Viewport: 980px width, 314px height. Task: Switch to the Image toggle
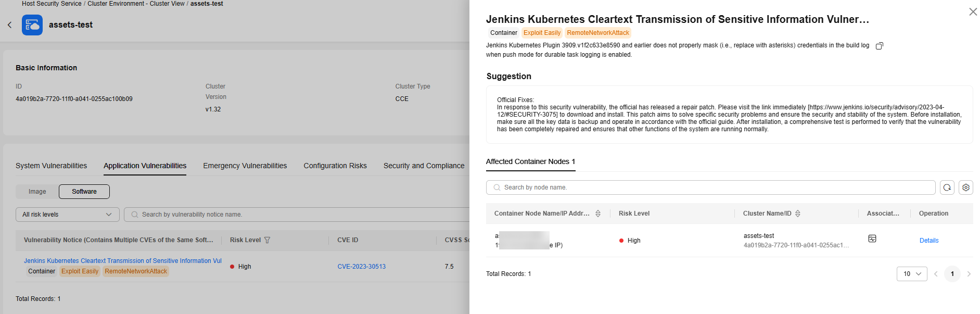pyautogui.click(x=37, y=192)
